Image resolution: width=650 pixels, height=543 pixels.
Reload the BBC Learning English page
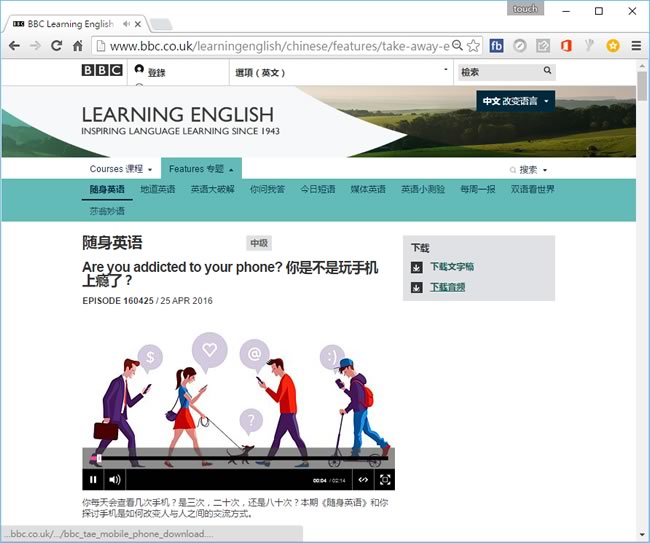[x=56, y=46]
